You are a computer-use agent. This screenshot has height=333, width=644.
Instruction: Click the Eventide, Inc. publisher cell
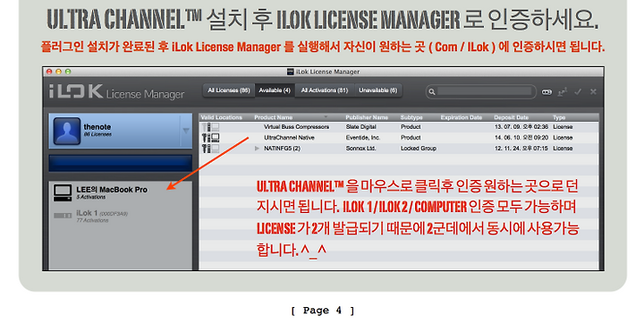pyautogui.click(x=362, y=138)
